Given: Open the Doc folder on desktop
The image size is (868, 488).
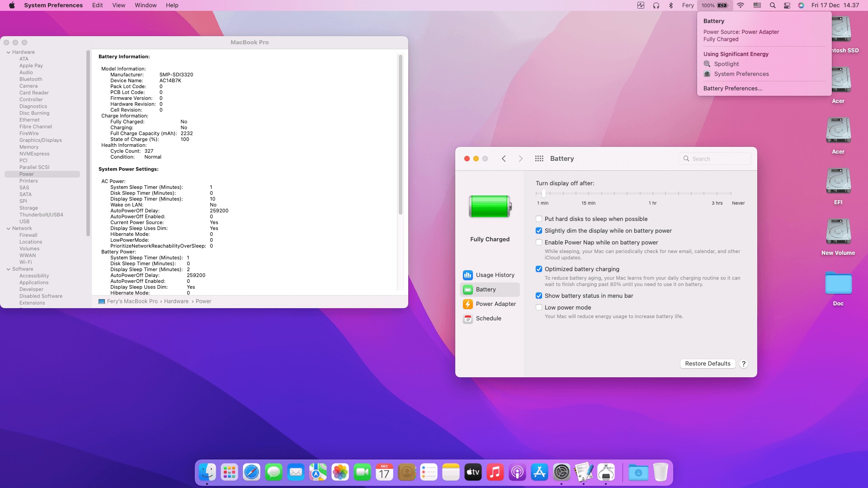Looking at the screenshot, I should coord(838,289).
